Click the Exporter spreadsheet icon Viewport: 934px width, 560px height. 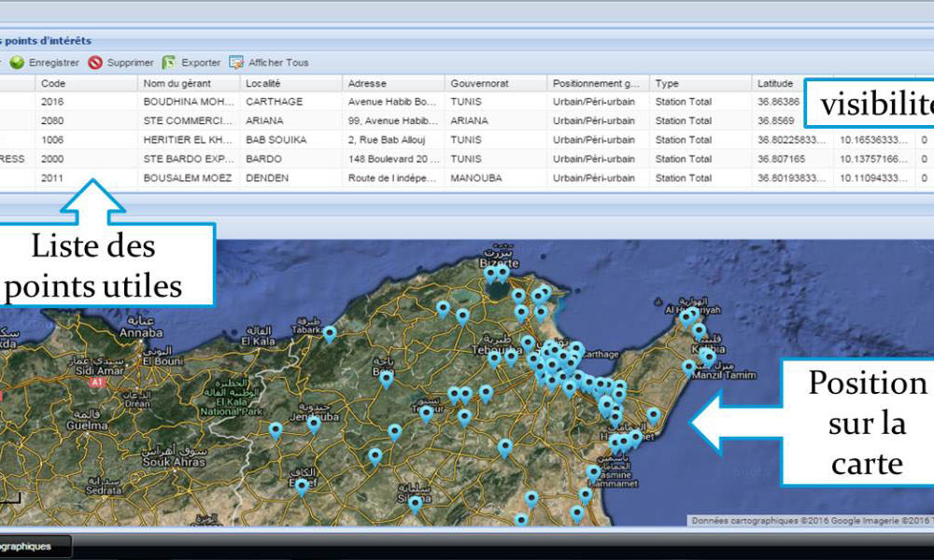click(x=169, y=63)
